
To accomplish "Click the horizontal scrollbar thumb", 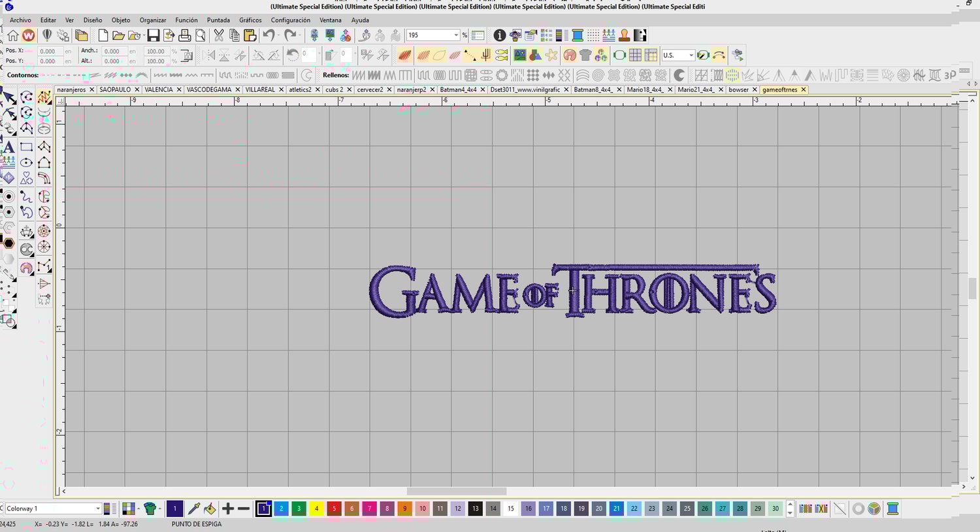I will pyautogui.click(x=457, y=492).
